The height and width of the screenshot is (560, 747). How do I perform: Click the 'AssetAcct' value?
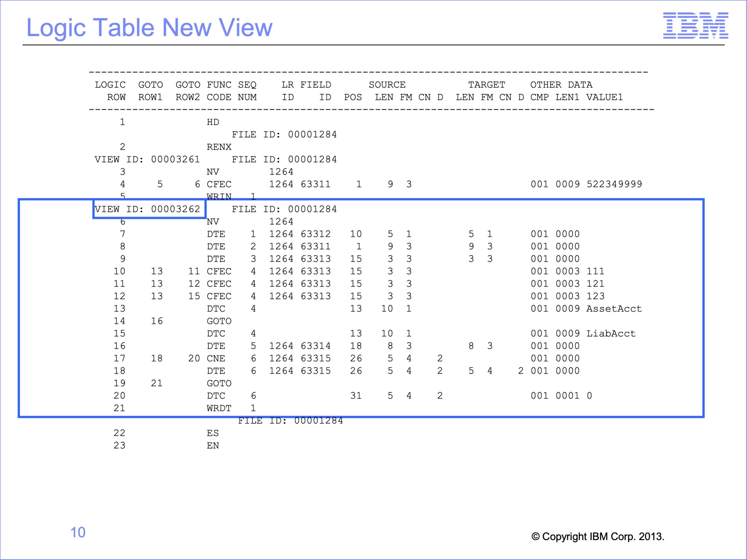tap(614, 309)
